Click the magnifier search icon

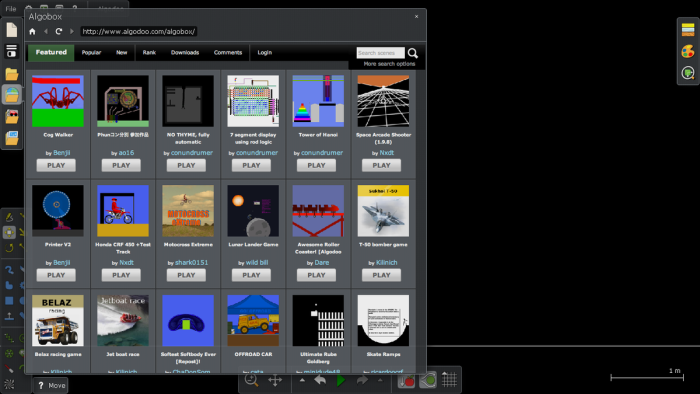point(413,54)
